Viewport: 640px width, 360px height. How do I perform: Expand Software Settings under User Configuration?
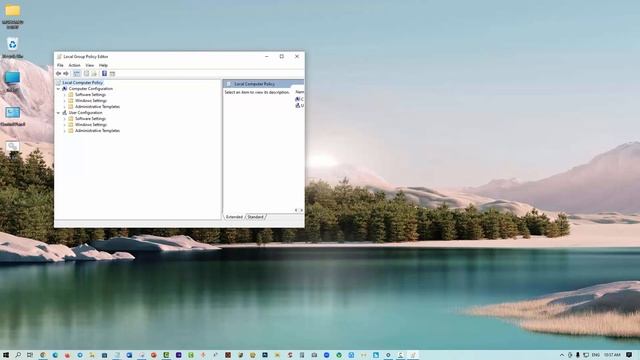pos(64,119)
